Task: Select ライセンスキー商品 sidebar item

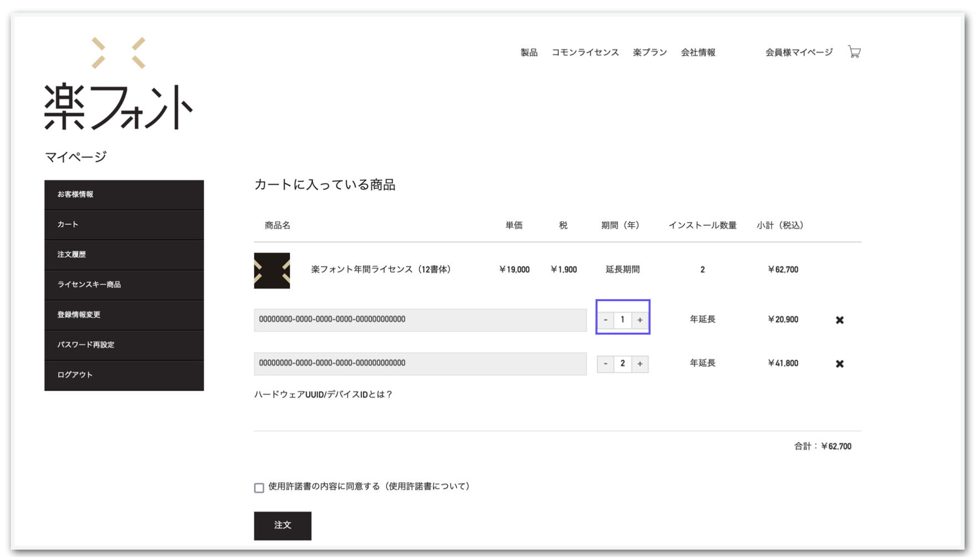Action: click(x=124, y=285)
